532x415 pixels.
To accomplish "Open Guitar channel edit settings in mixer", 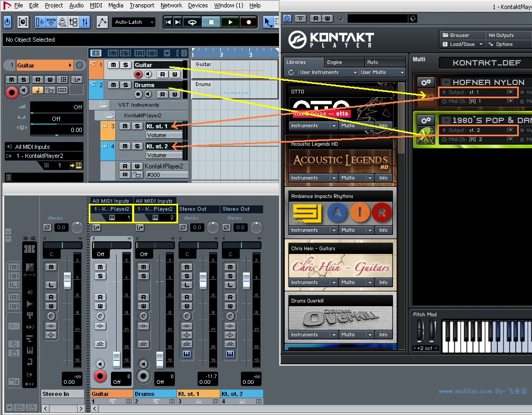I will (100, 316).
